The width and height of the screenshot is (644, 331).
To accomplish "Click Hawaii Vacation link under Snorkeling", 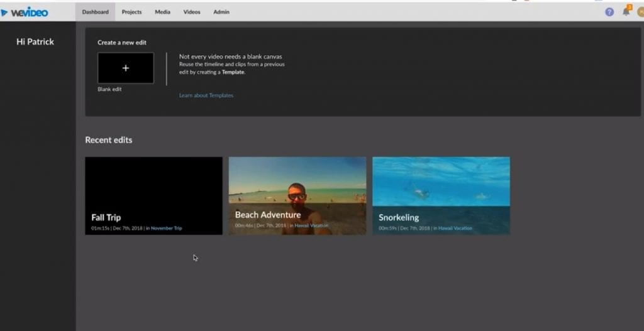I will pyautogui.click(x=455, y=228).
